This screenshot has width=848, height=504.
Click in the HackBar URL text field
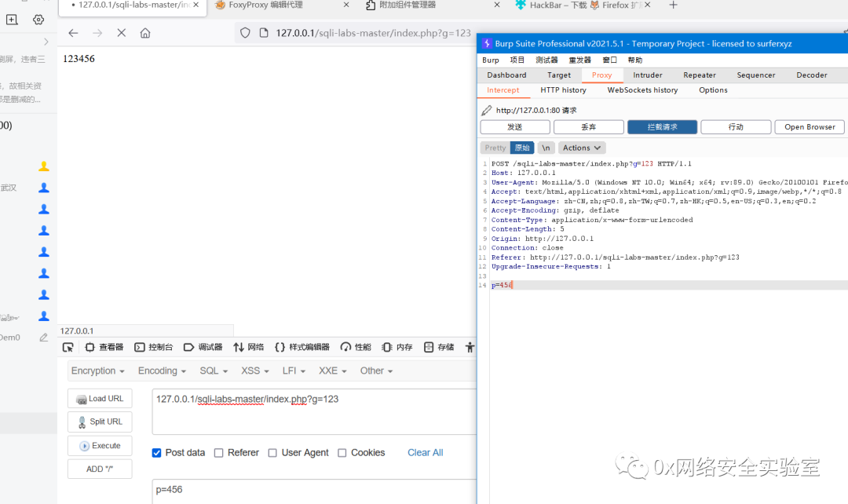coord(314,411)
